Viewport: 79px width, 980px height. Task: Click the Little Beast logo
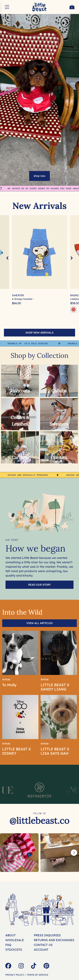[x=39, y=7]
